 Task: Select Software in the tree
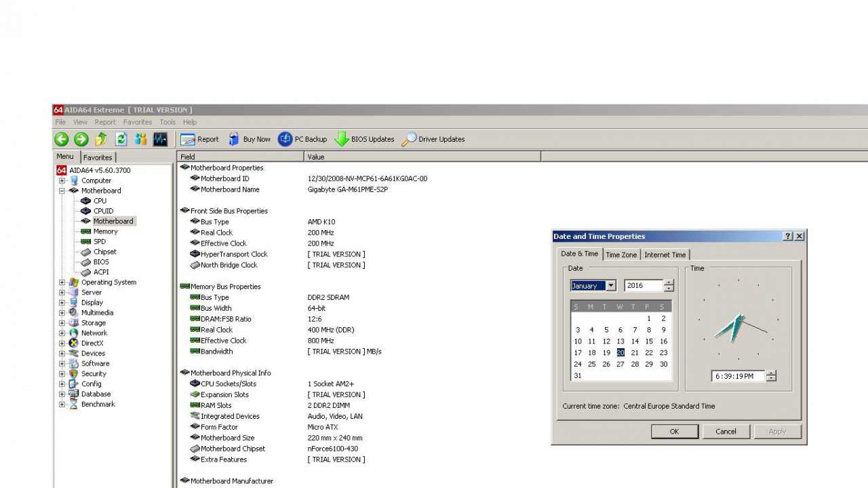tap(95, 364)
